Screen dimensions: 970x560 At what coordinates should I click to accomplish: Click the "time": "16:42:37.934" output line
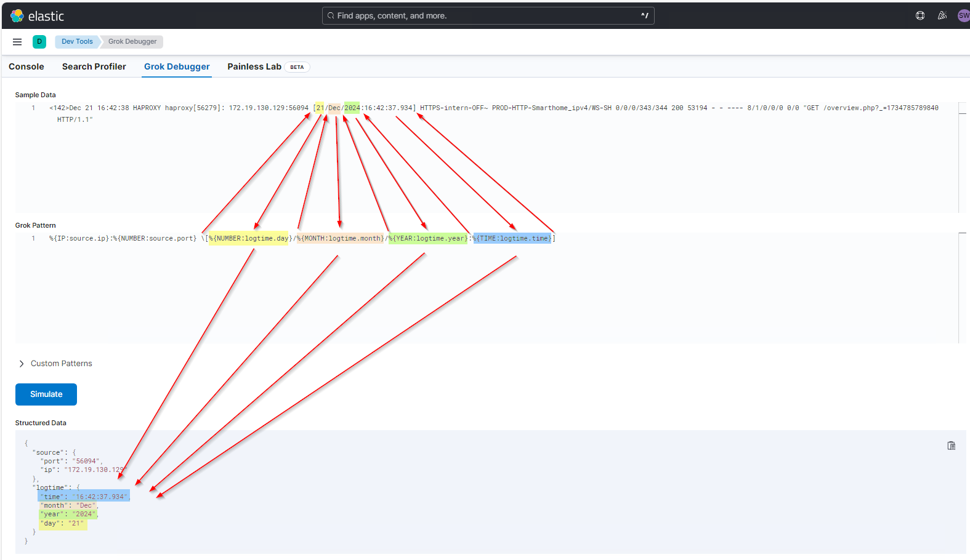click(x=84, y=497)
